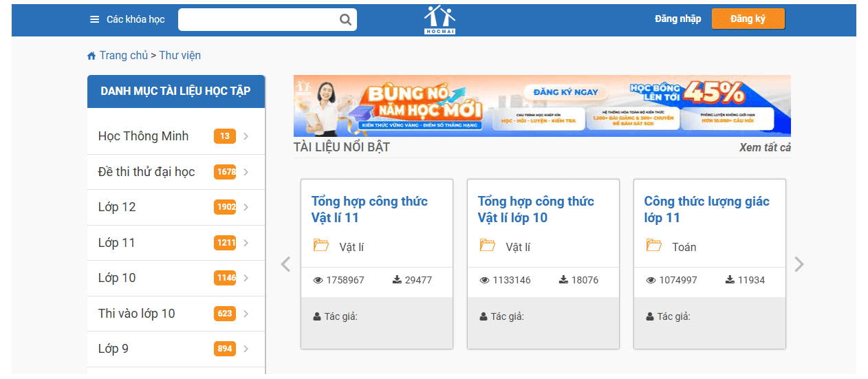Click folder icon in Vật lí lớp 10 card
This screenshot has height=379, width=868.
[488, 245]
